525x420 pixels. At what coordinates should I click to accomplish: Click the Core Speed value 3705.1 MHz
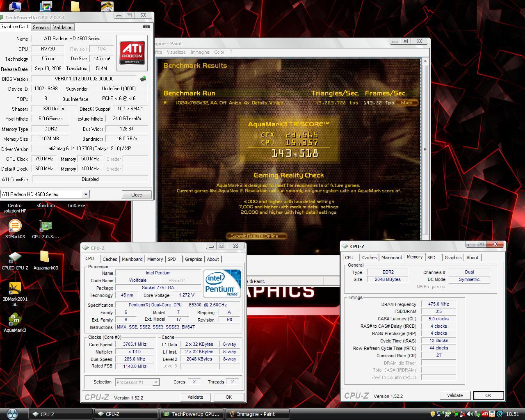click(135, 345)
